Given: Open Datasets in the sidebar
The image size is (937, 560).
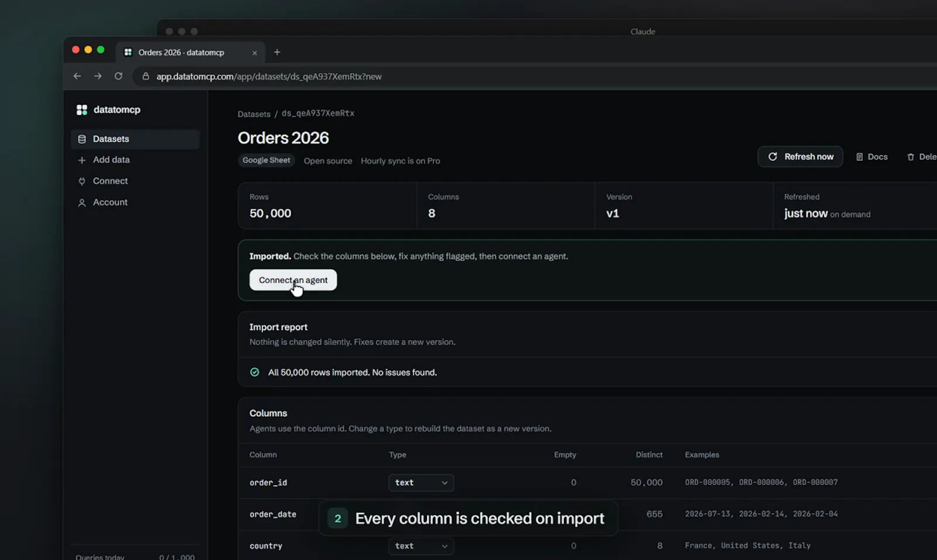Looking at the screenshot, I should 135,139.
